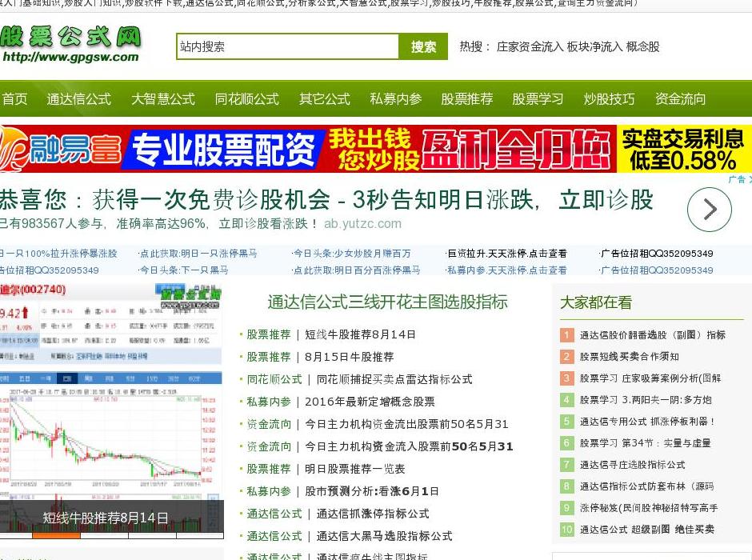Click 同花顺公式 category tag in article list
This screenshot has width=752, height=560.
274,380
